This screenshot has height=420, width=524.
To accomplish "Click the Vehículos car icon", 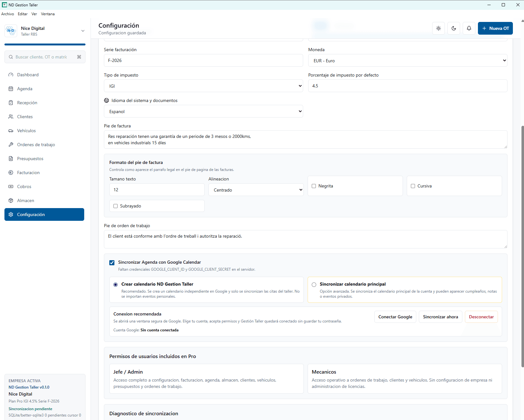I will (x=11, y=131).
